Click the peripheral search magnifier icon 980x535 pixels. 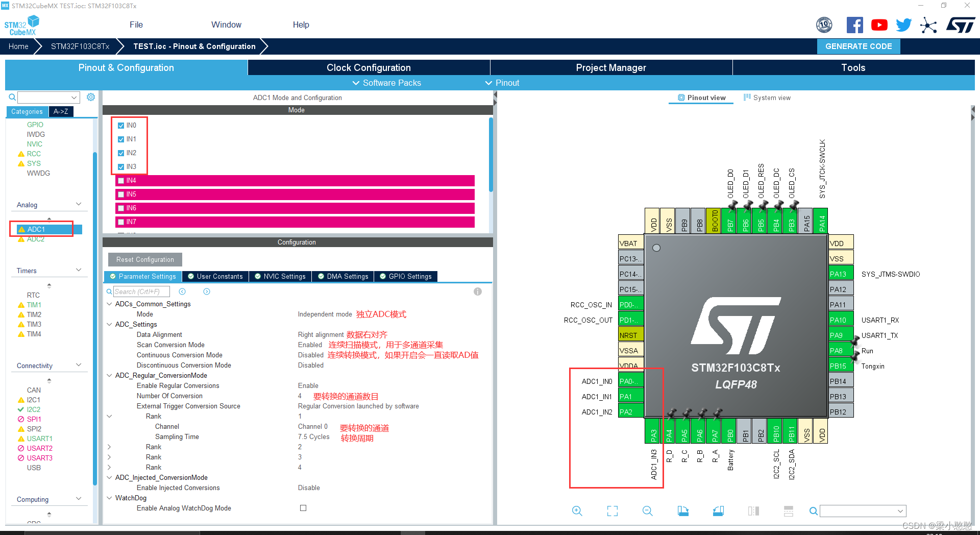point(12,97)
